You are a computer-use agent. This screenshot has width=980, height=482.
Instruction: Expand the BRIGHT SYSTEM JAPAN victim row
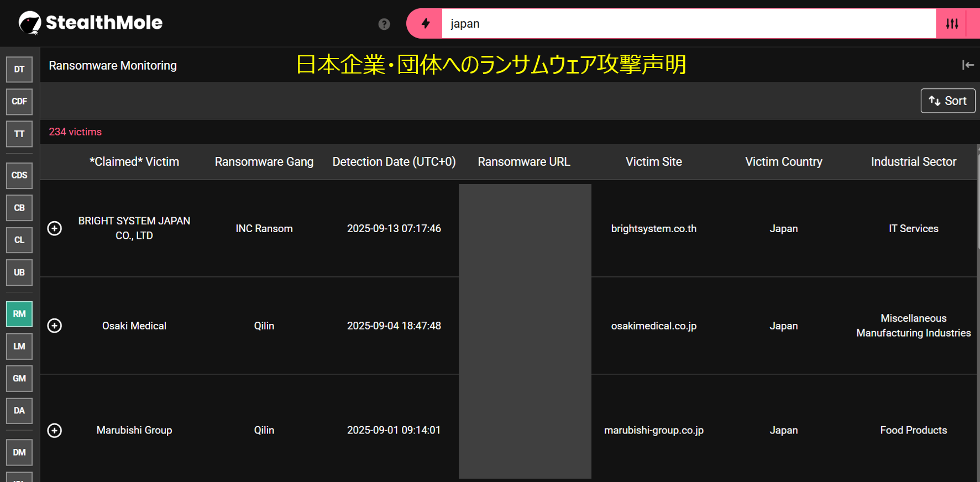coord(55,228)
